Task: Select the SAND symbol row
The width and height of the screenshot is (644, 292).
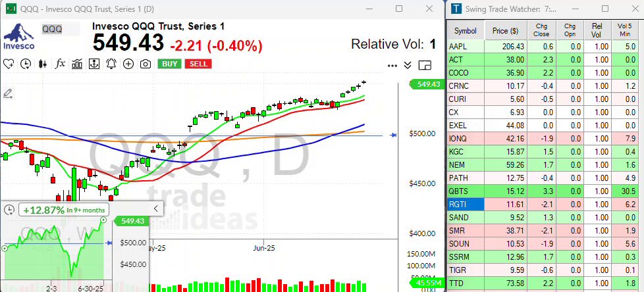Action: click(543, 218)
